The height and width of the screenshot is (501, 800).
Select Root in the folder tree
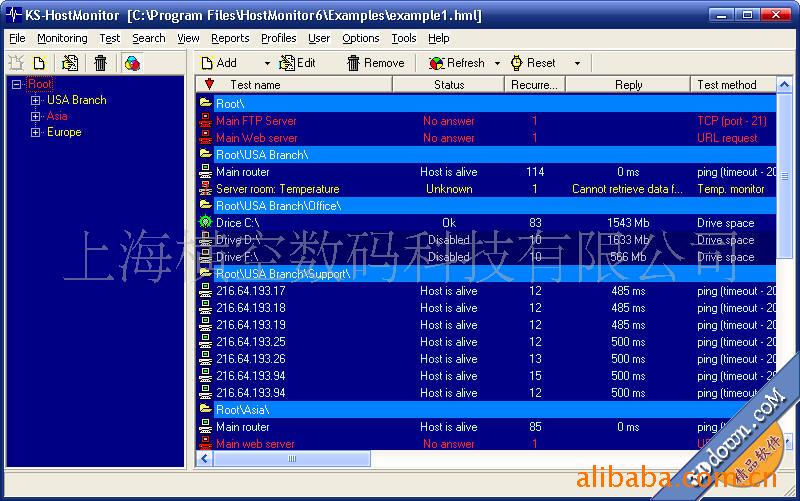pos(39,84)
